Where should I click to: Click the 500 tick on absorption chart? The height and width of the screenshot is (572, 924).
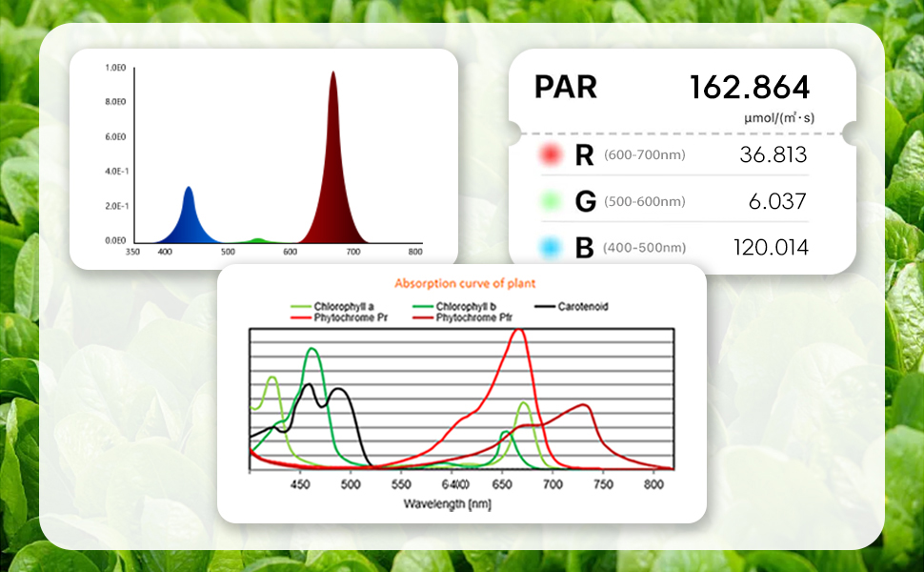(351, 484)
